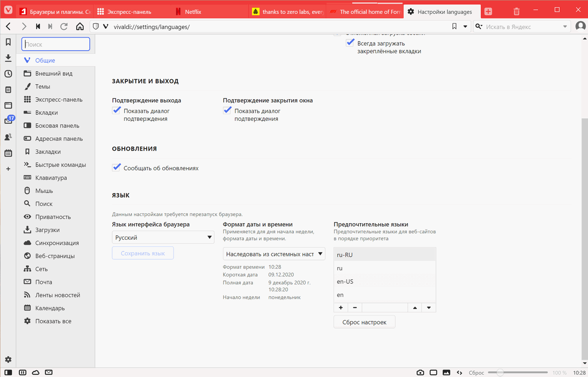Go to the home page
Image resolution: width=588 pixels, height=377 pixels.
(80, 27)
